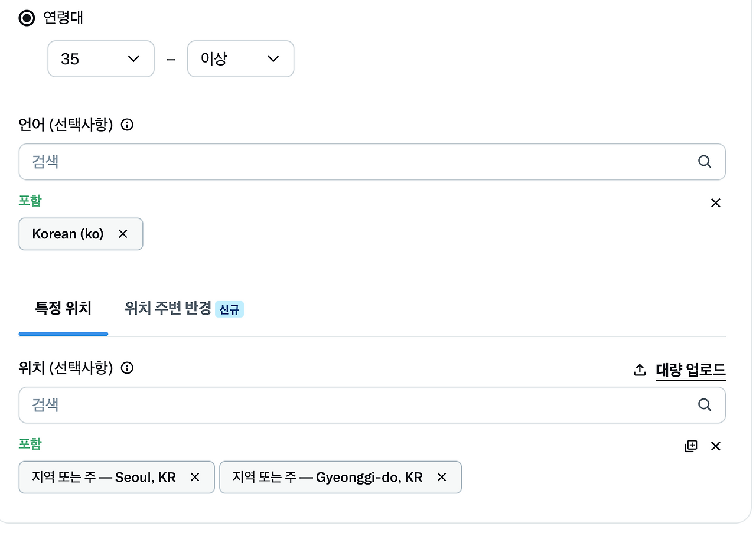Remove the Seoul, KR location chip
Viewport: 756px width, 536px height.
click(x=195, y=477)
